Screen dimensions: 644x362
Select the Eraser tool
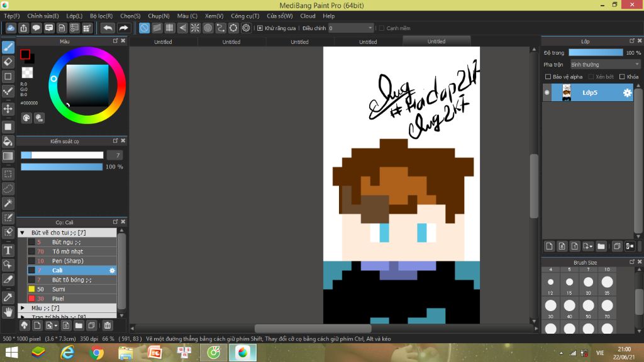[x=8, y=62]
